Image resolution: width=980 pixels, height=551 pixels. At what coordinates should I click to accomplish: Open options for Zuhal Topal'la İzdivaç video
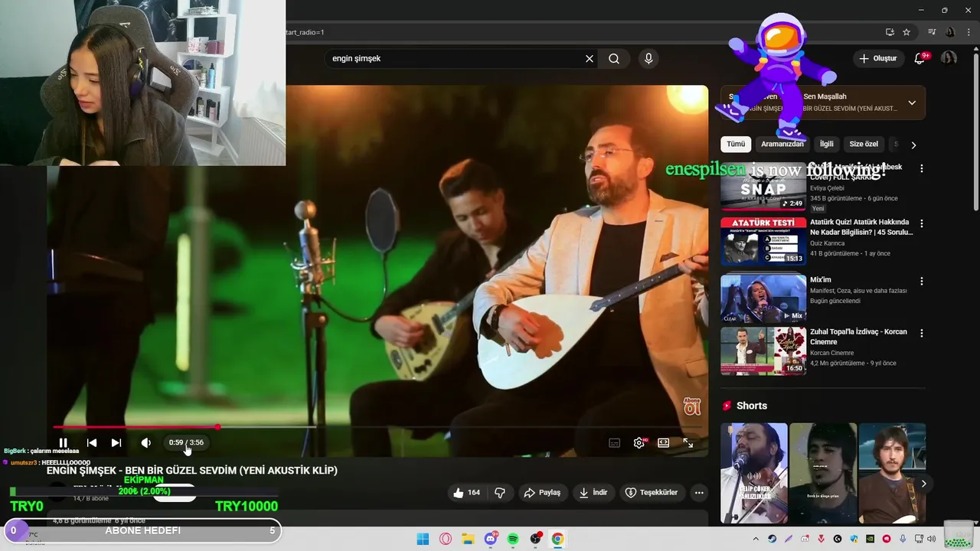(x=922, y=333)
